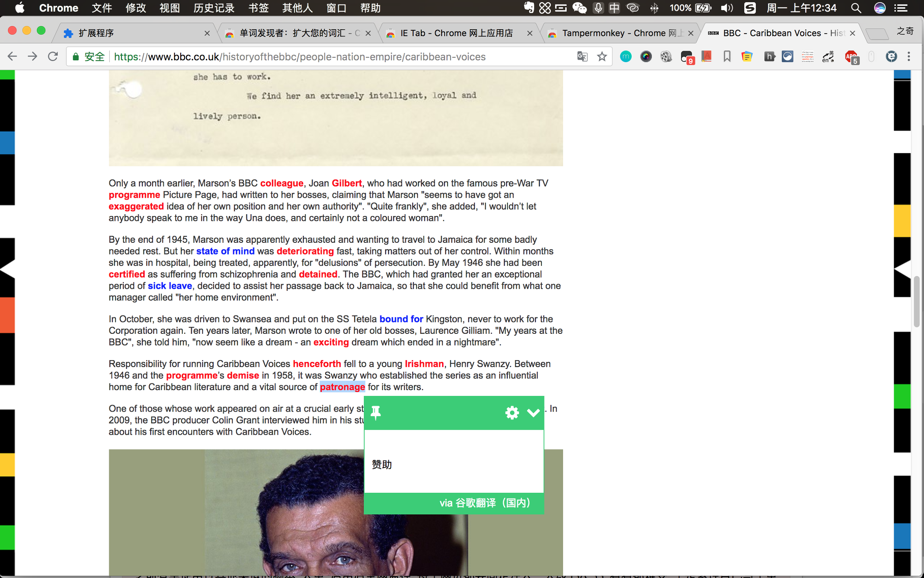924x578 pixels.
Task: Click the highlighted word 'patronage'
Action: click(x=342, y=387)
